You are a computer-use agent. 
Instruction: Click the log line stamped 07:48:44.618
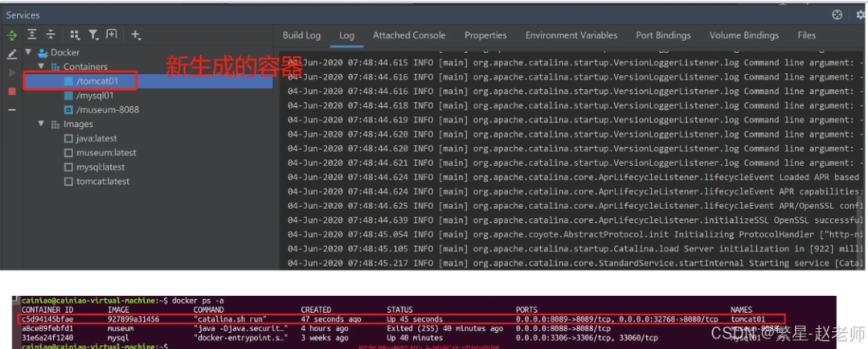(x=575, y=106)
